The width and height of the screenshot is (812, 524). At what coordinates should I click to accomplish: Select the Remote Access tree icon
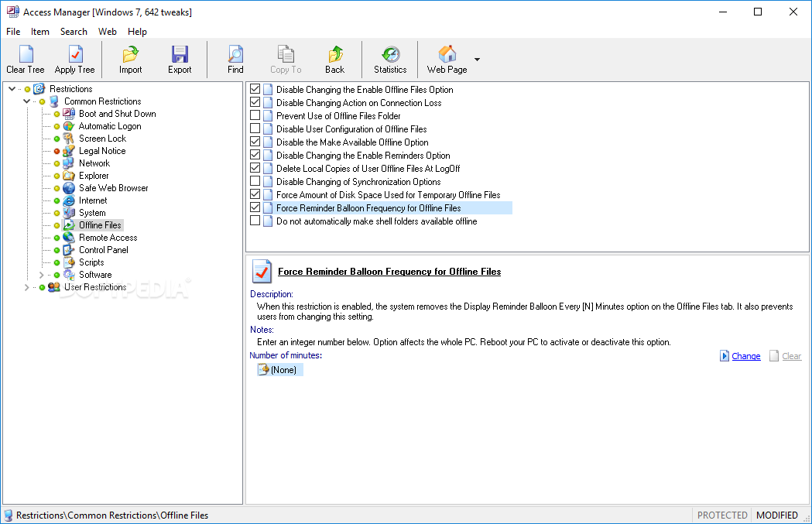(69, 238)
